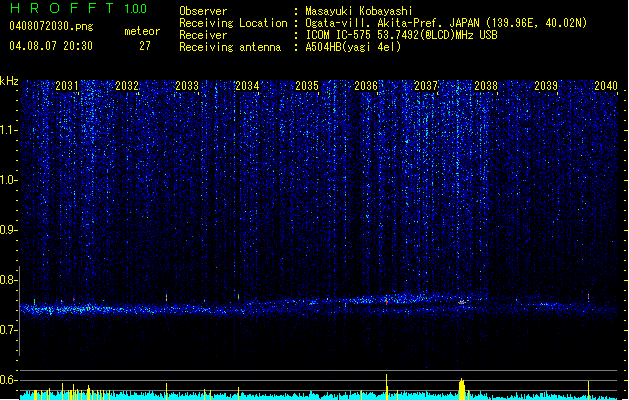
Task: Select the filename 0408072030.png
Action: pyautogui.click(x=51, y=26)
